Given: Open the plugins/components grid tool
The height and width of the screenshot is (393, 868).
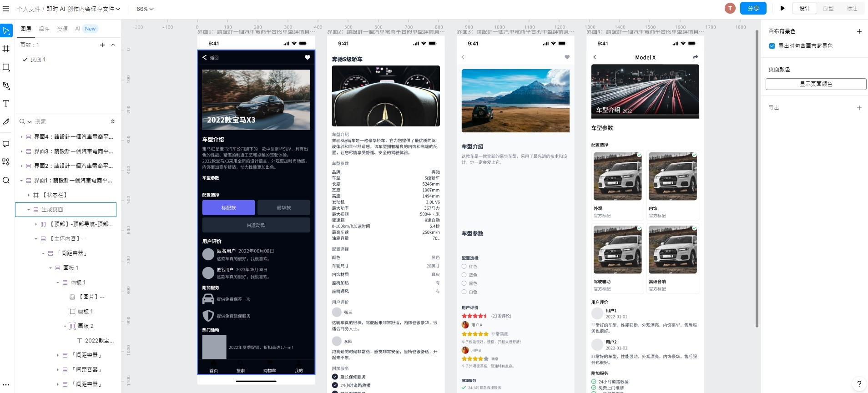Looking at the screenshot, I should tap(6, 162).
